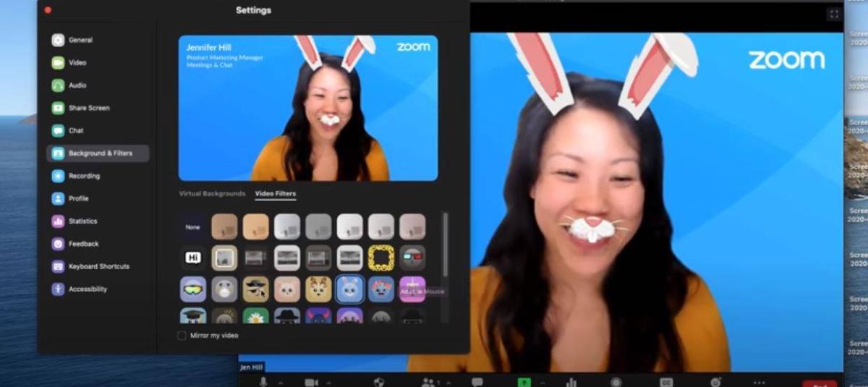Select the bunny ears video filter
This screenshot has height=387, width=868.
coord(350,289)
